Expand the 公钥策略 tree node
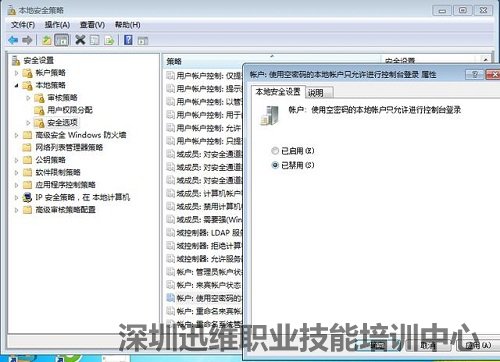 click(x=17, y=160)
